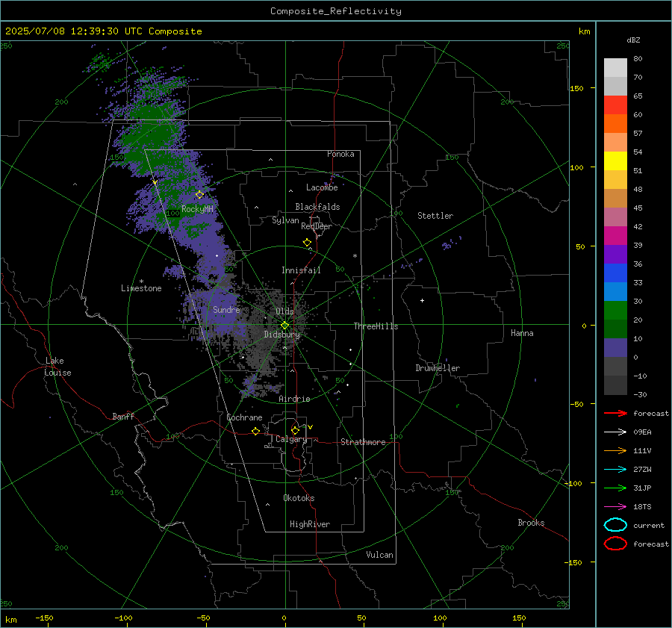
Task: Click the red forecast ellipse legend icon
Action: coord(615,544)
